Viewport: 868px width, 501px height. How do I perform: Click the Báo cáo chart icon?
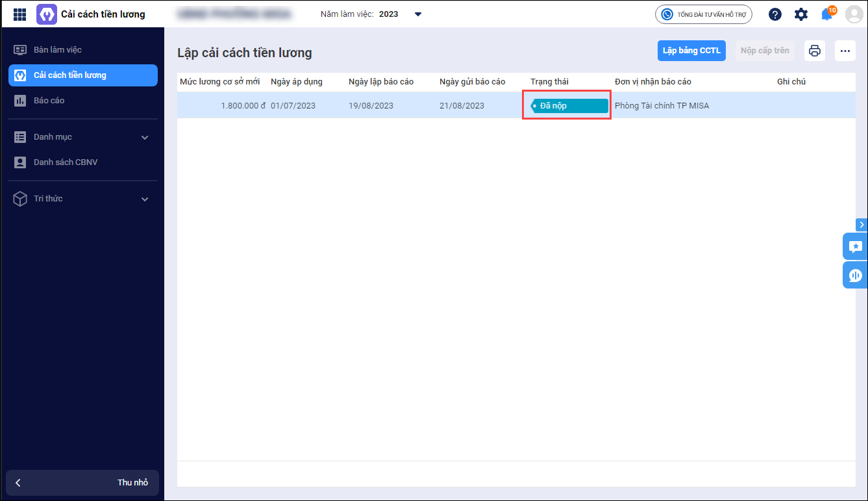point(20,100)
